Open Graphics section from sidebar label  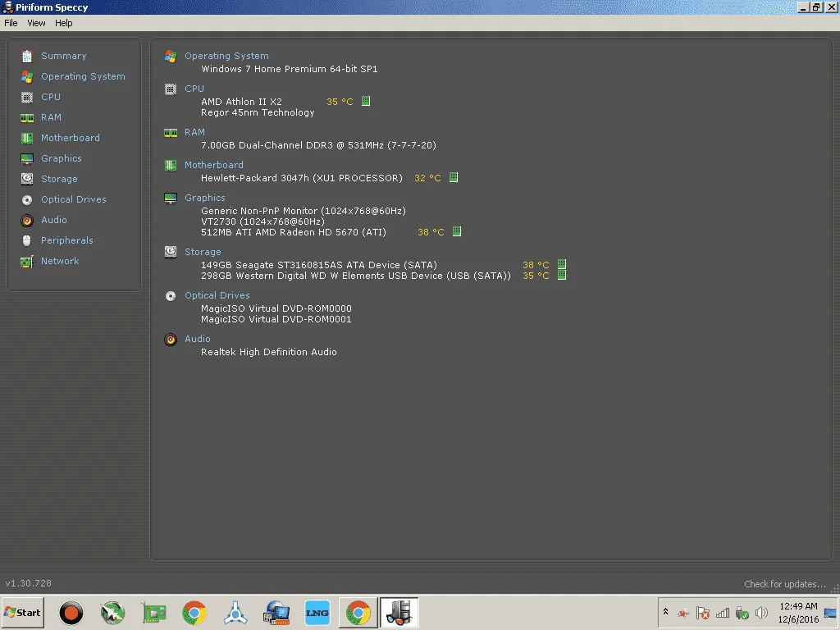(61, 158)
